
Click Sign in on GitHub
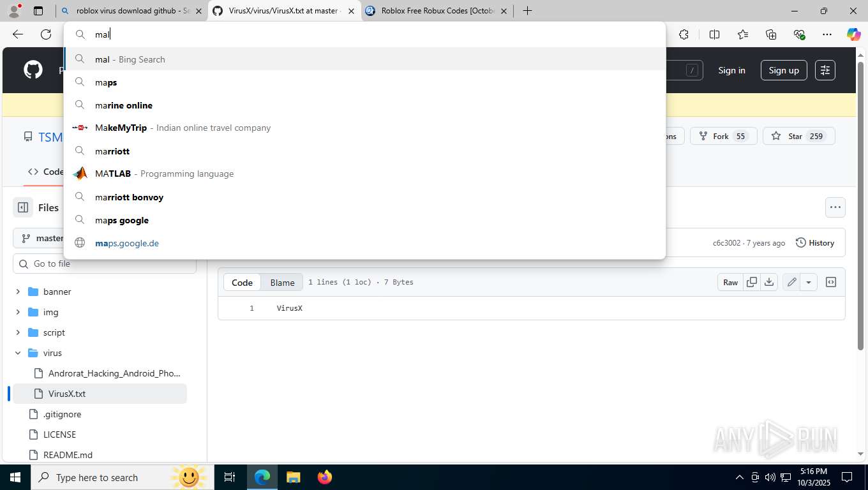point(731,70)
